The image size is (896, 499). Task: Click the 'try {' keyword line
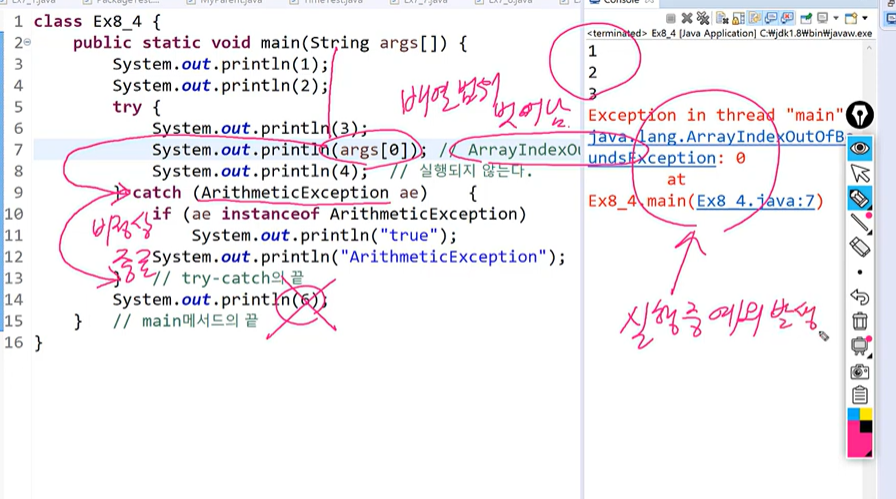[x=137, y=107]
